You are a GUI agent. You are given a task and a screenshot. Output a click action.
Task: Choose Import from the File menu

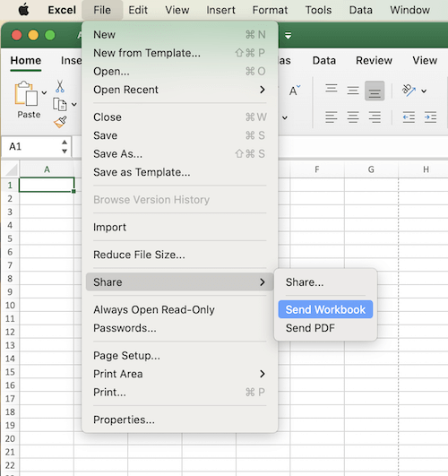pyautogui.click(x=179, y=227)
